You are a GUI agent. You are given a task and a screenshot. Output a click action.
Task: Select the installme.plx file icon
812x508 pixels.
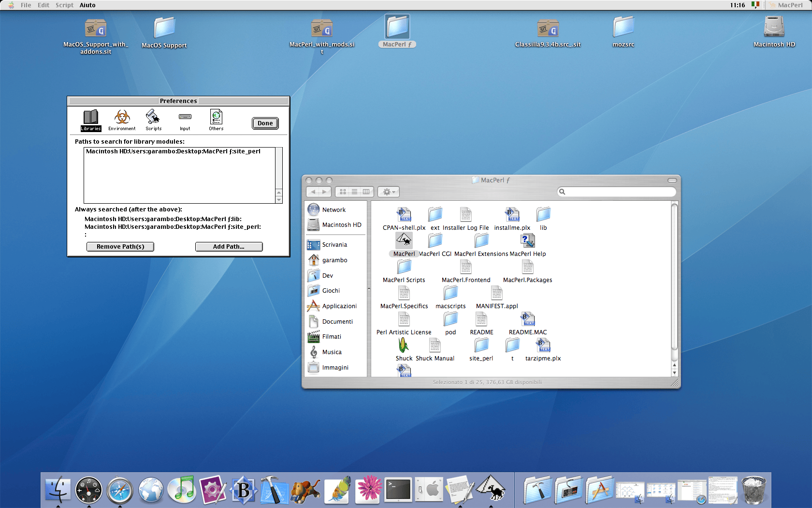coord(512,214)
